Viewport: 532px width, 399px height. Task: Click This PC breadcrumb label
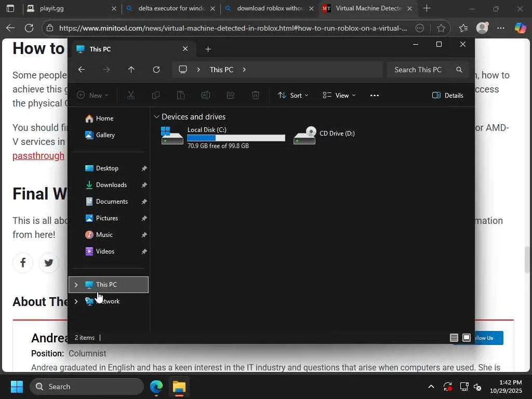tap(221, 70)
